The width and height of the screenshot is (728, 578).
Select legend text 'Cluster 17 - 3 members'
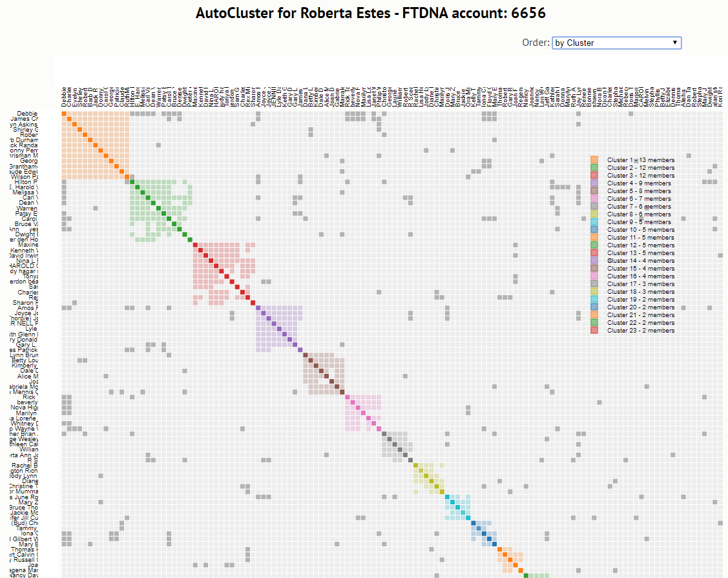pyautogui.click(x=641, y=284)
